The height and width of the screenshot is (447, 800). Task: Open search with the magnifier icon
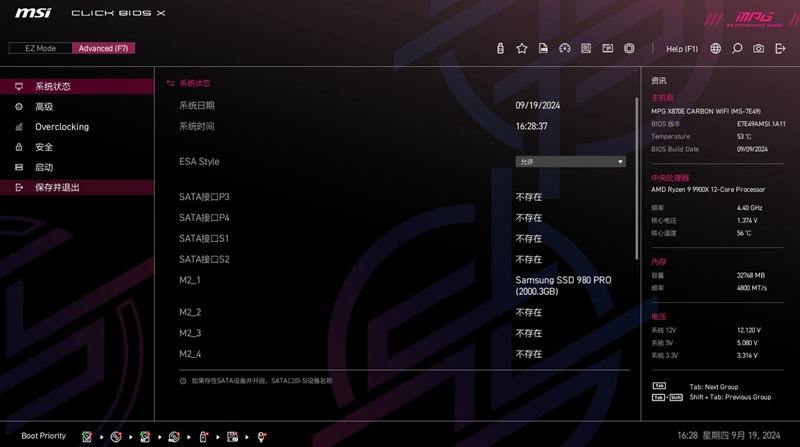click(737, 48)
